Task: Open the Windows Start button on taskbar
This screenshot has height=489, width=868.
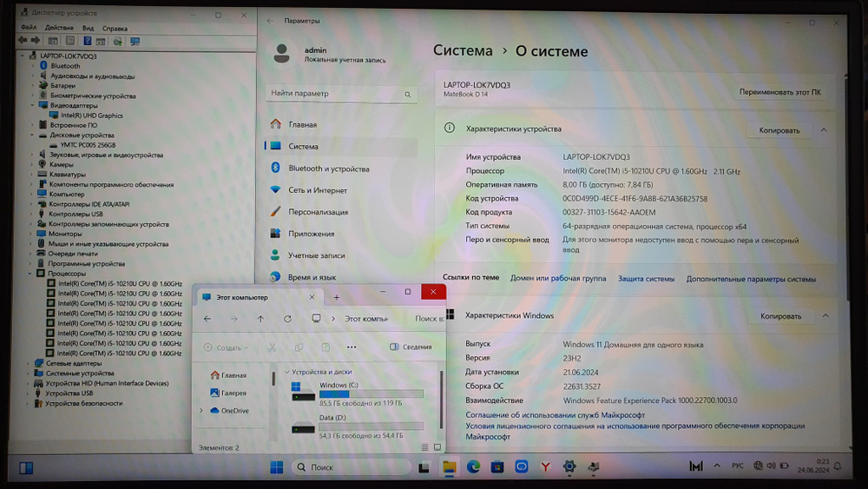Action: 276,466
